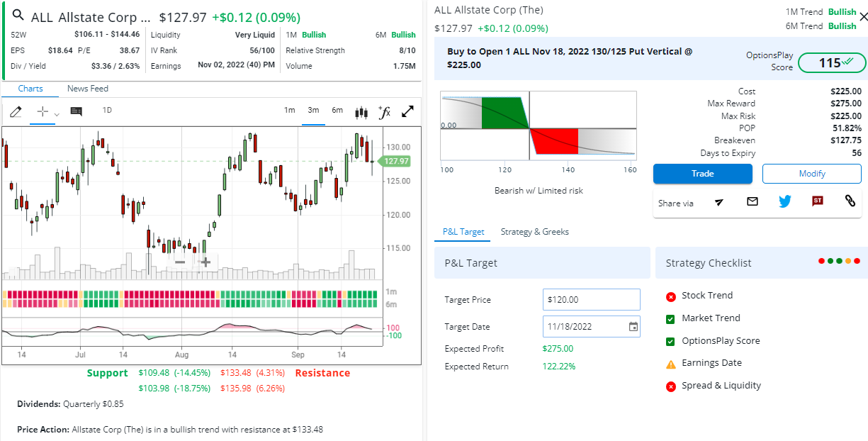Expand the crosshair tool options chevron
The width and height of the screenshot is (868, 441).
(57, 113)
